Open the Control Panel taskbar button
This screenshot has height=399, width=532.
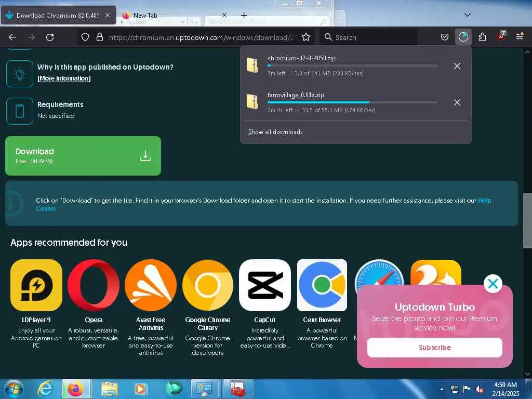[205, 389]
